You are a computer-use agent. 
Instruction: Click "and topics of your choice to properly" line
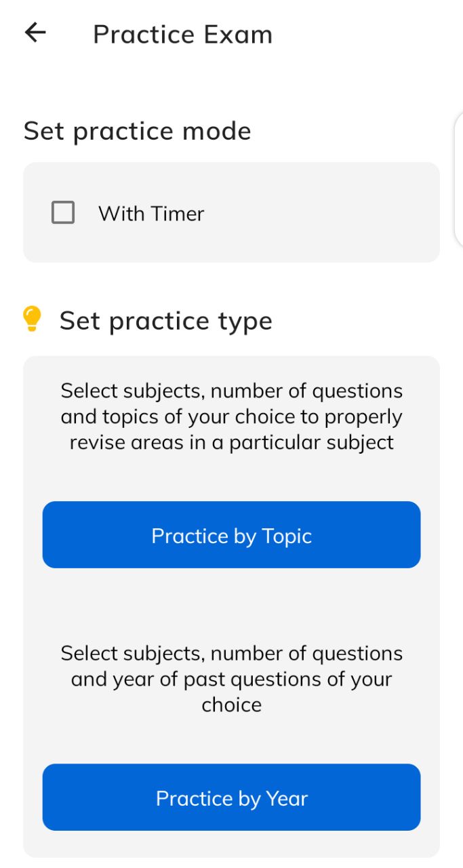[x=231, y=416]
